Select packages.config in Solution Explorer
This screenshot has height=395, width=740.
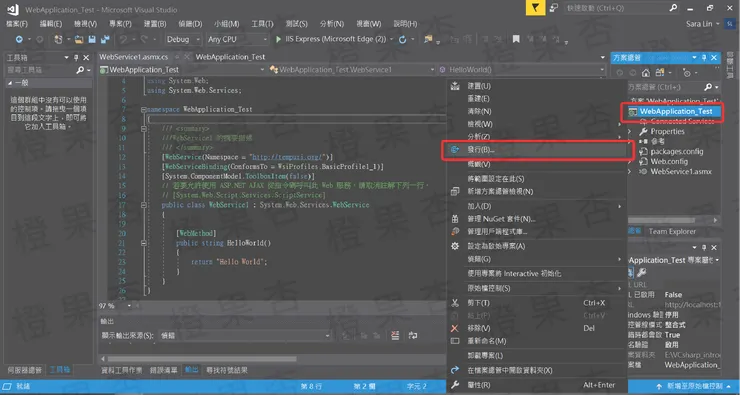click(676, 152)
